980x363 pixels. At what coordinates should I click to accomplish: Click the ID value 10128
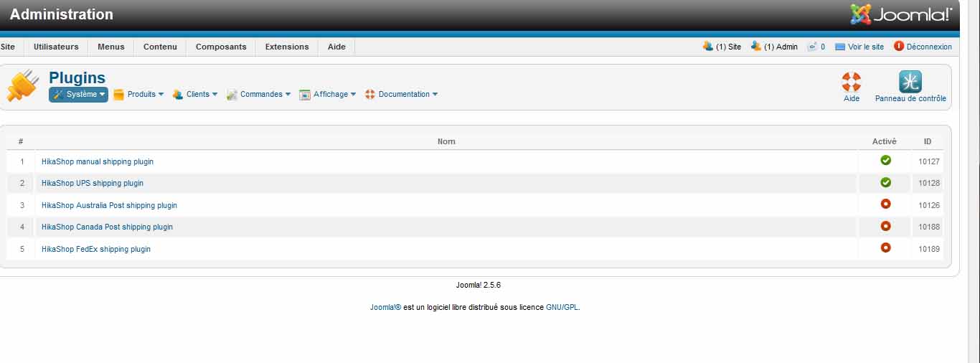coord(929,184)
